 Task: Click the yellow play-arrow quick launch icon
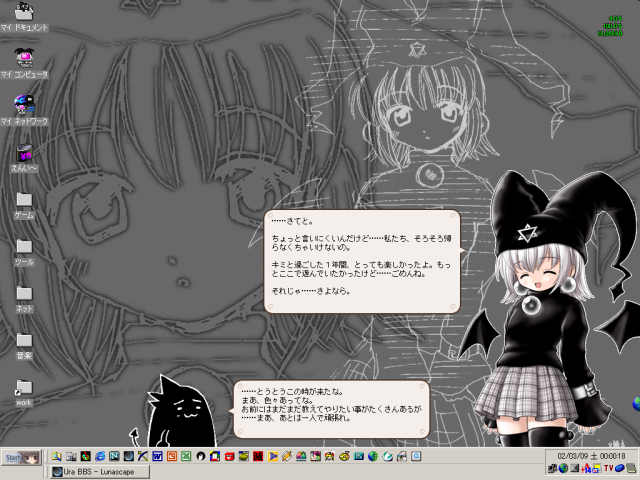pyautogui.click(x=272, y=456)
